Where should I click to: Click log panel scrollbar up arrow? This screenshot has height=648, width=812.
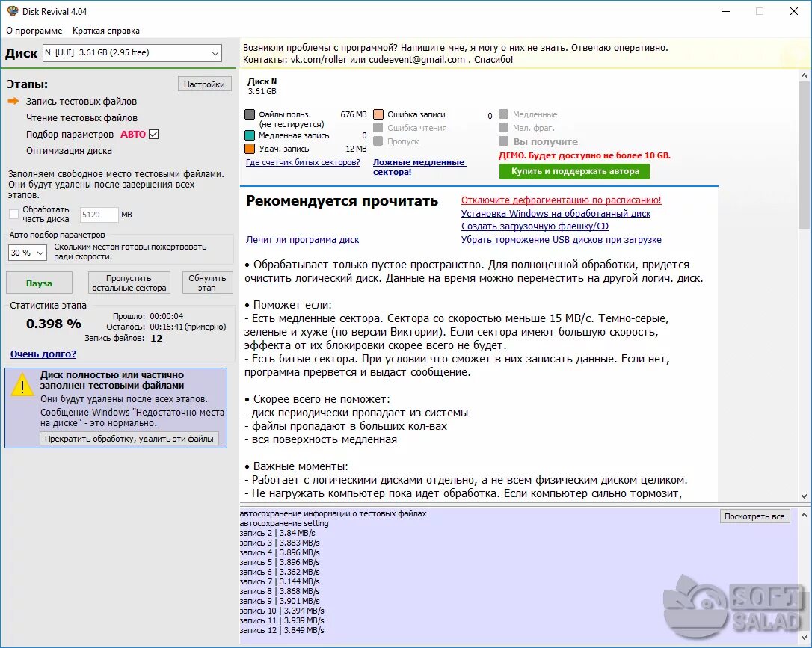804,516
